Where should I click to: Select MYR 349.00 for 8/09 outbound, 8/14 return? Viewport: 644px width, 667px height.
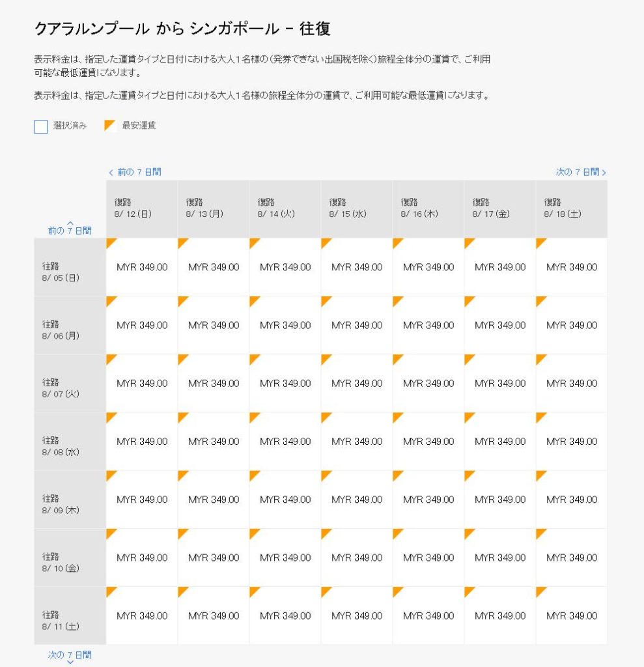(285, 500)
